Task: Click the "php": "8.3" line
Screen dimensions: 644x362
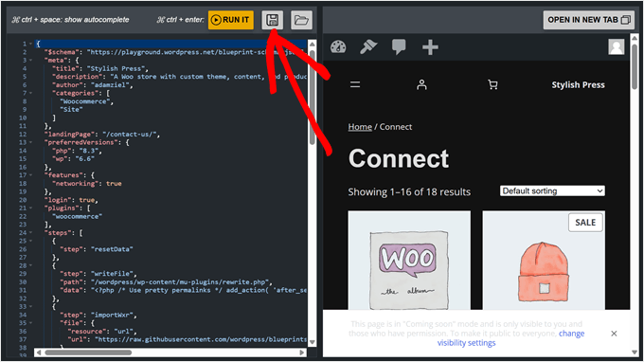Action: click(77, 151)
